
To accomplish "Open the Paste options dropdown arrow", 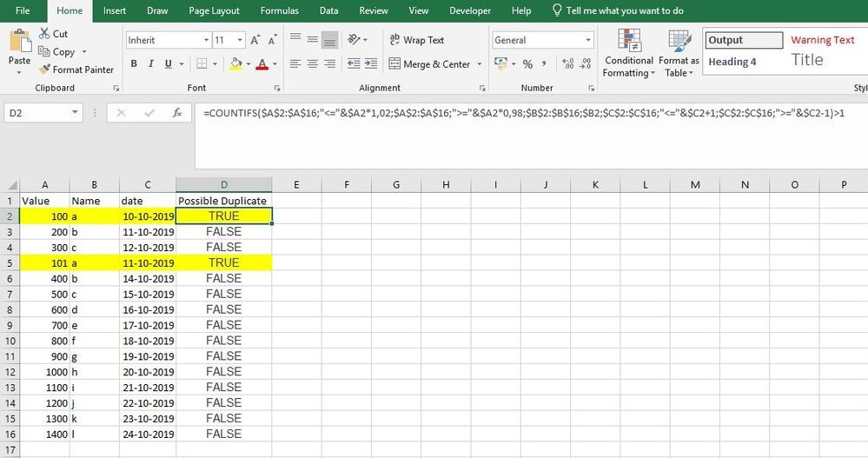I will (x=19, y=72).
